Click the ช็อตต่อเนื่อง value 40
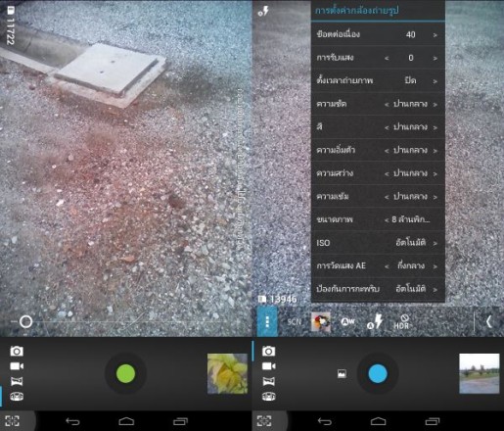Screen dimensions: 504x431 [x=410, y=34]
